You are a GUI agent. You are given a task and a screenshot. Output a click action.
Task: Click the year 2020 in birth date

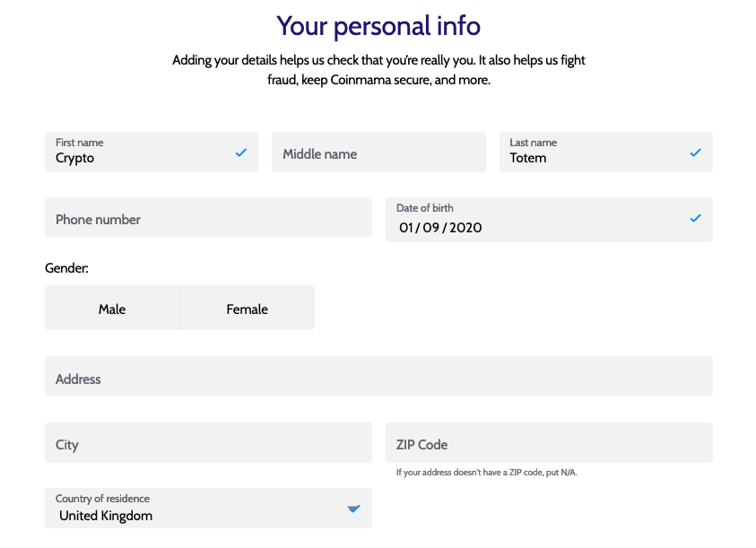point(465,228)
